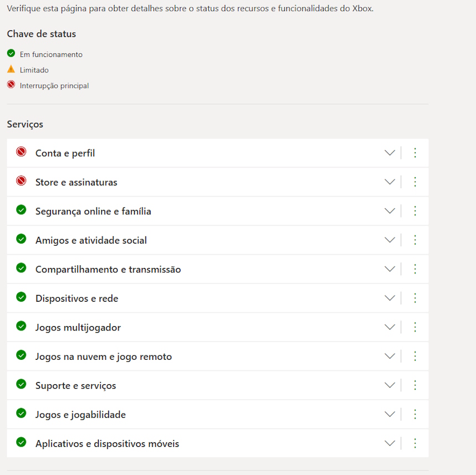Click green check icon beside Segurança online e família
Viewport: 476px width, 475px height.
click(x=21, y=210)
